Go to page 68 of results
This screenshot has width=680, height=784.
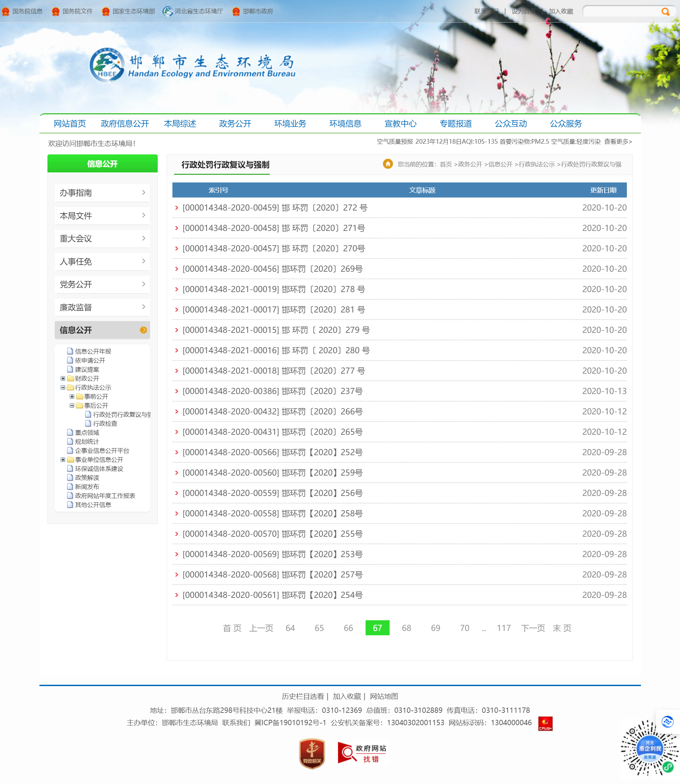pos(406,628)
